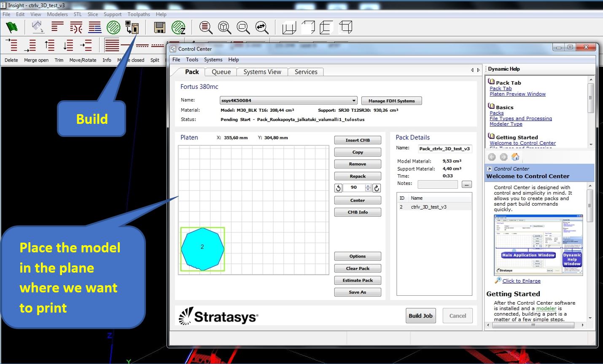Click the Build Job button

420,316
